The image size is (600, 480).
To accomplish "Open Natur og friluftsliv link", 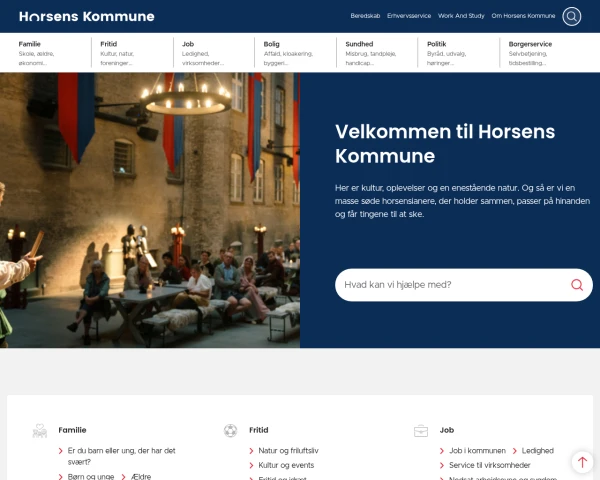I will pyautogui.click(x=289, y=451).
